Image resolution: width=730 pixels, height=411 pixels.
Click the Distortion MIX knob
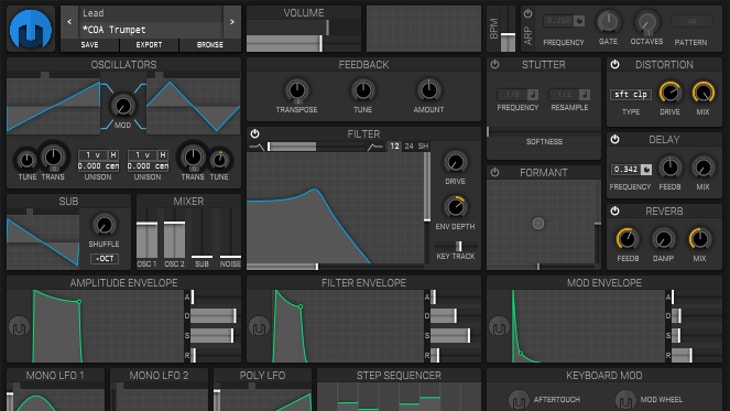(x=703, y=93)
